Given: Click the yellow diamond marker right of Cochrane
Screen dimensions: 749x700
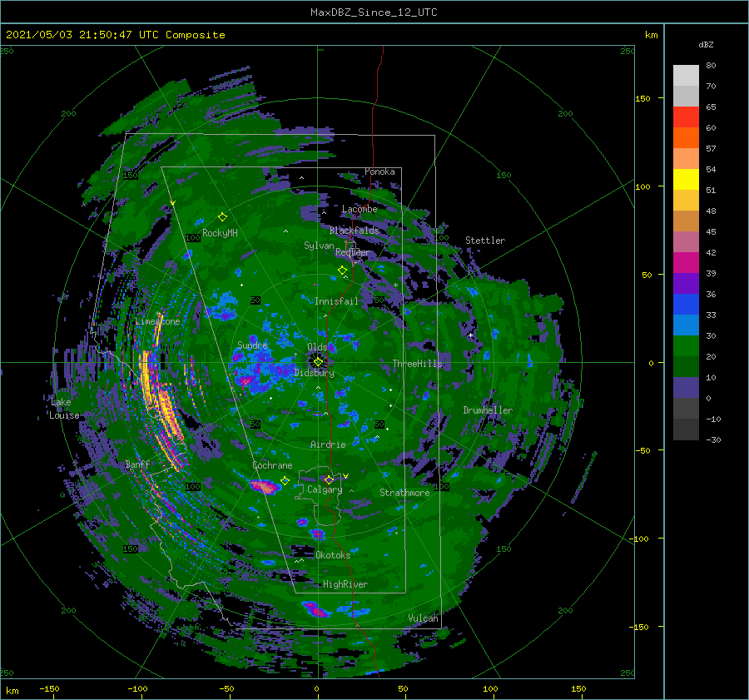Looking at the screenshot, I should tap(285, 481).
